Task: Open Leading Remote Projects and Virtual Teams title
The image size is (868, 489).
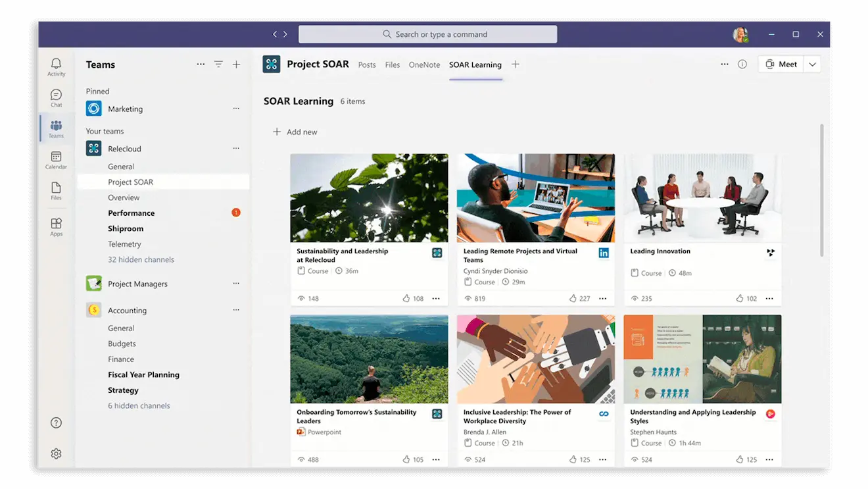Action: coord(520,255)
